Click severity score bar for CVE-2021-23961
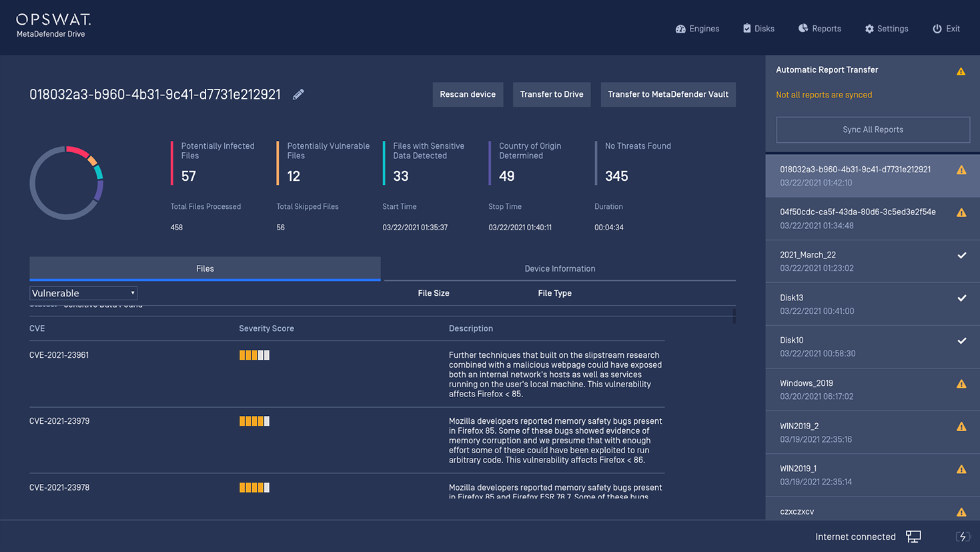Viewport: 980px width, 552px height. point(254,355)
